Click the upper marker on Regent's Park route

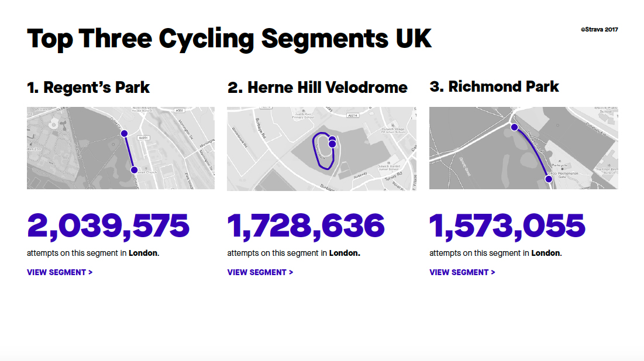(124, 134)
